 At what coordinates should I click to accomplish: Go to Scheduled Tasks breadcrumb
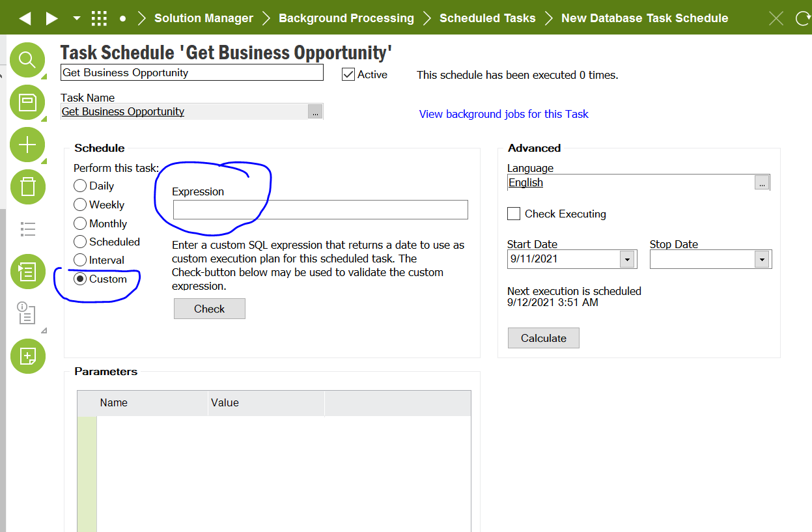488,18
